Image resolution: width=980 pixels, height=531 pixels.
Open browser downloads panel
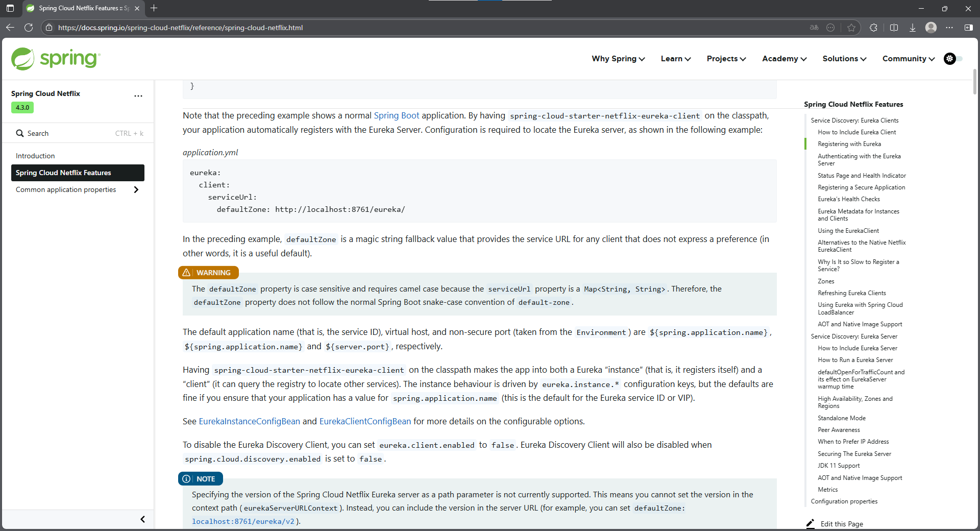(x=913, y=28)
